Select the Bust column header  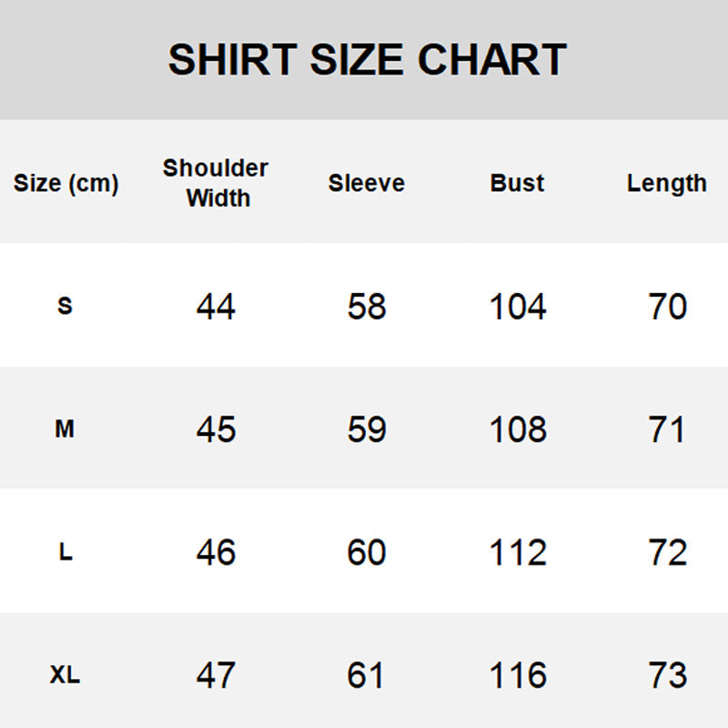pyautogui.click(x=517, y=183)
